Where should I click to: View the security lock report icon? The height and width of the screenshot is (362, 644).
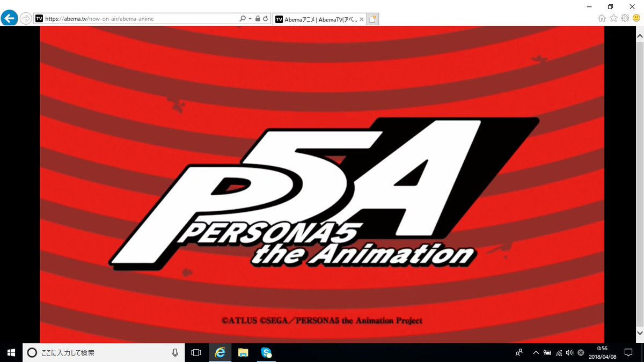pyautogui.click(x=258, y=18)
